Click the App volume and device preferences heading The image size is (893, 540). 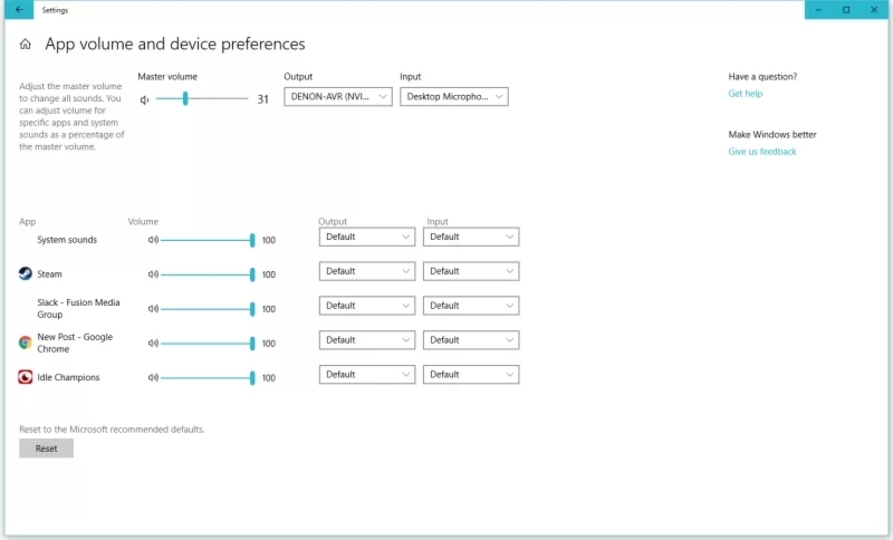click(x=175, y=44)
